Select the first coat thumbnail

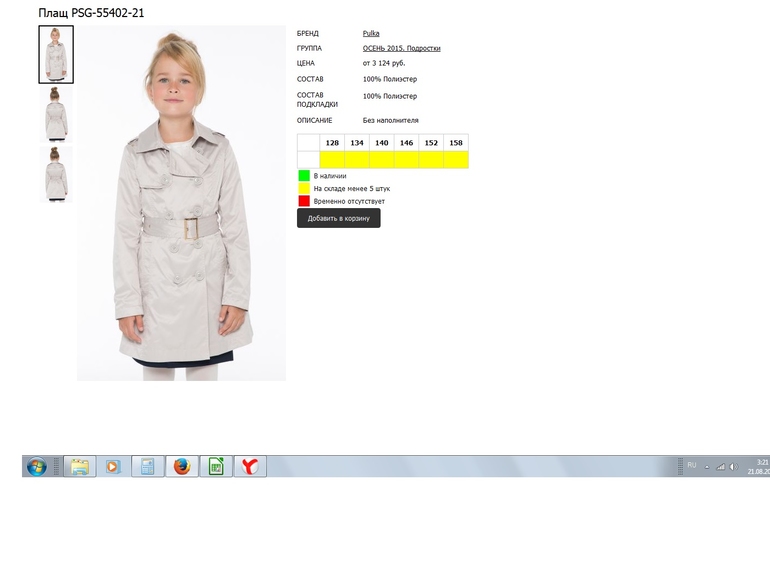56,55
